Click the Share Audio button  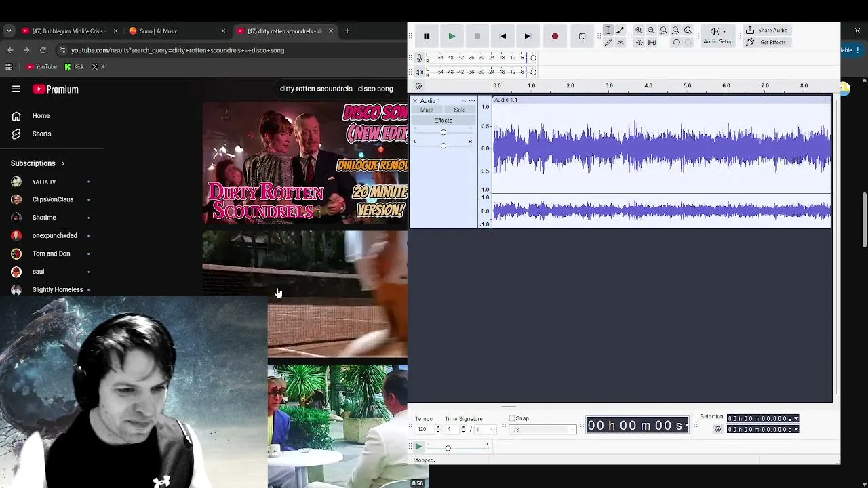766,30
